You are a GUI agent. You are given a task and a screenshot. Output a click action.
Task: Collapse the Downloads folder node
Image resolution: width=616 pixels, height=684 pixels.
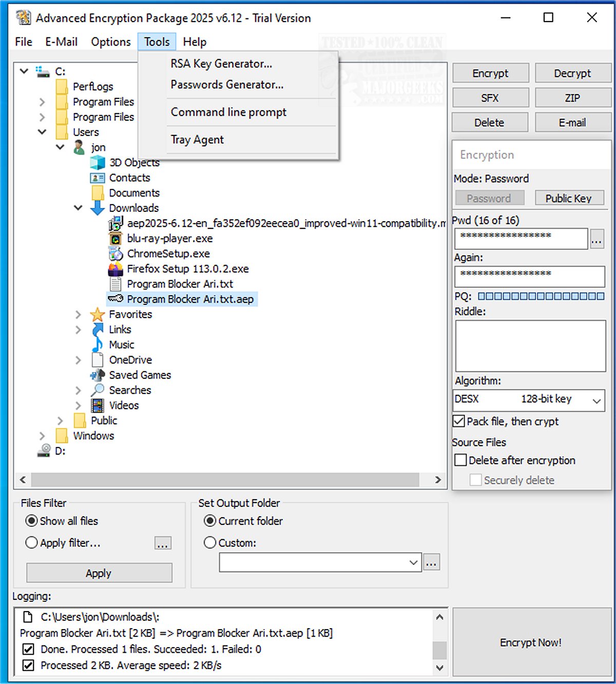click(78, 208)
